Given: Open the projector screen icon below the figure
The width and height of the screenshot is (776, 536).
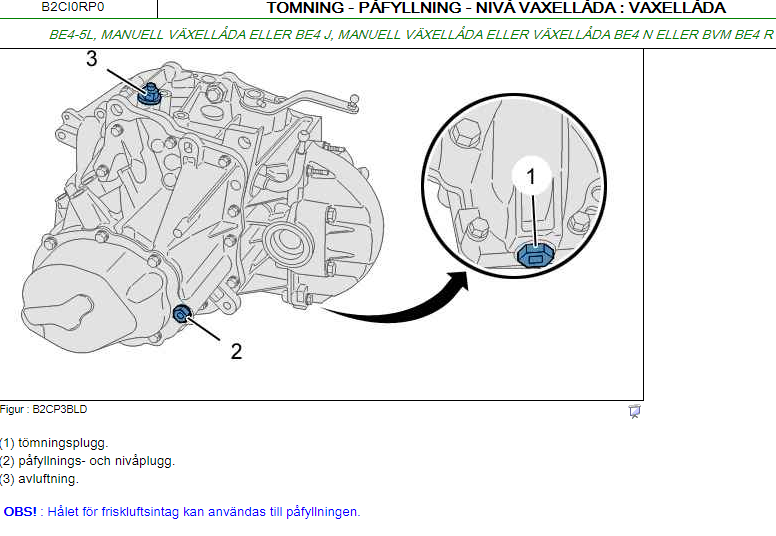Looking at the screenshot, I should tap(634, 411).
